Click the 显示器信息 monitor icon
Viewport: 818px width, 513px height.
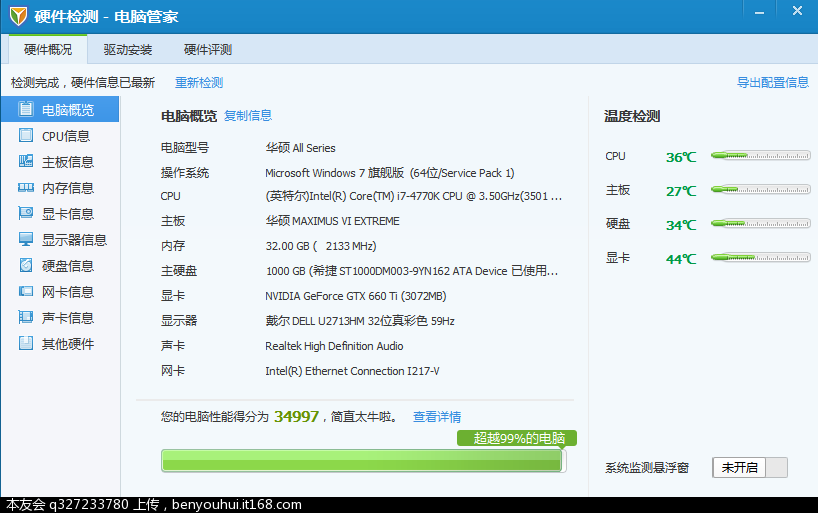pyautogui.click(x=26, y=239)
